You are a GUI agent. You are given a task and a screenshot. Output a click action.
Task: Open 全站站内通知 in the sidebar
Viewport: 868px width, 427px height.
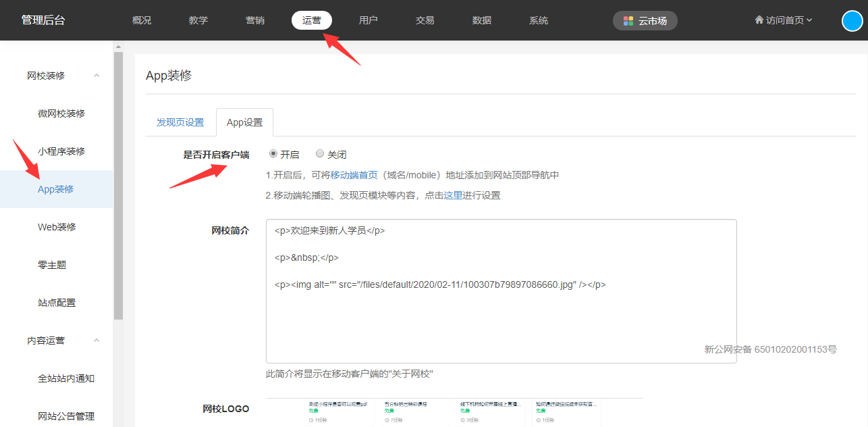[66, 378]
